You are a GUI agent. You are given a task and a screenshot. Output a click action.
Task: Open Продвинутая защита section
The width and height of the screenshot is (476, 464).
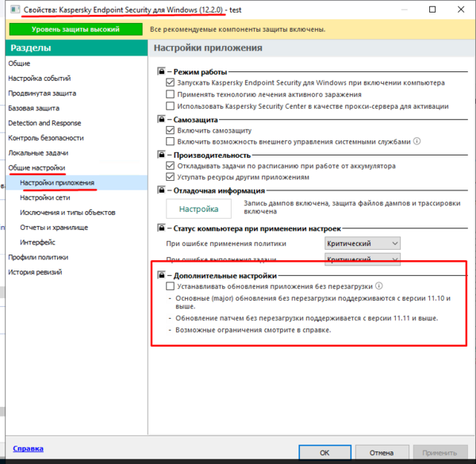coord(42,93)
